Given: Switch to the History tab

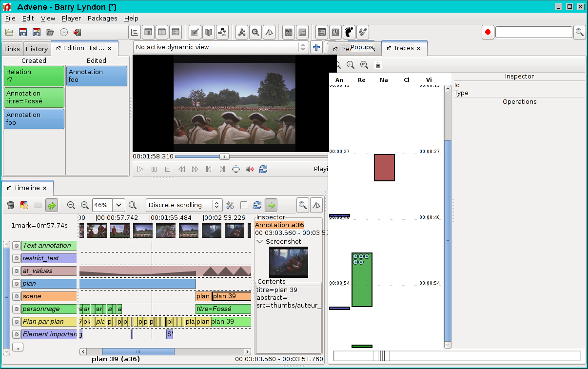Looking at the screenshot, I should pos(37,49).
